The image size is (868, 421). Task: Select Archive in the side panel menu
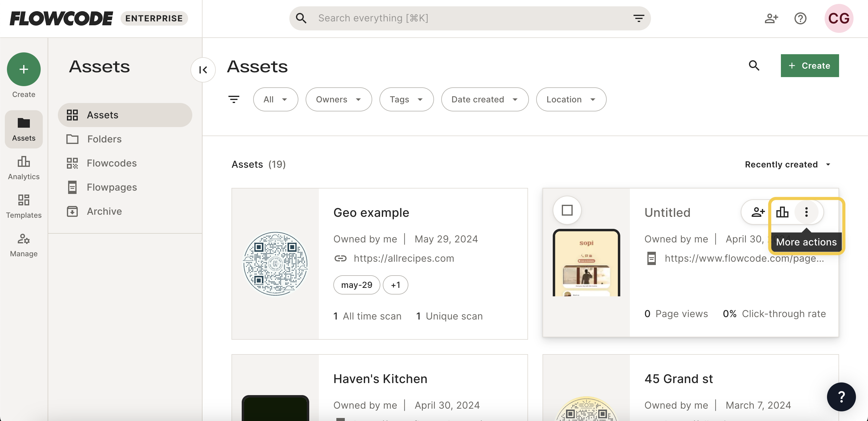[x=125, y=211]
